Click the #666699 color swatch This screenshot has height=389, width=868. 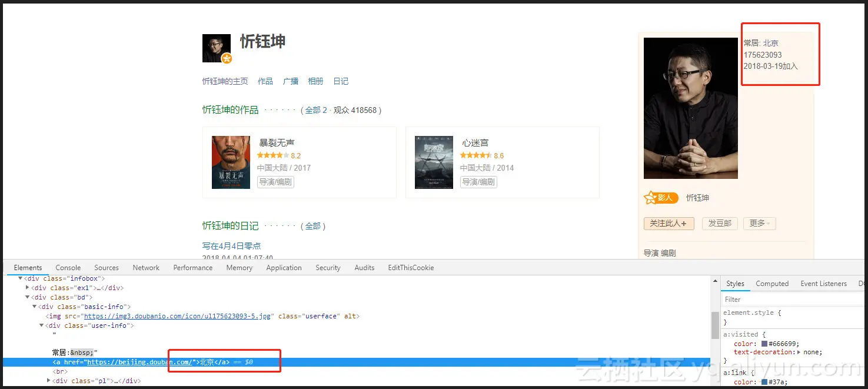point(764,344)
